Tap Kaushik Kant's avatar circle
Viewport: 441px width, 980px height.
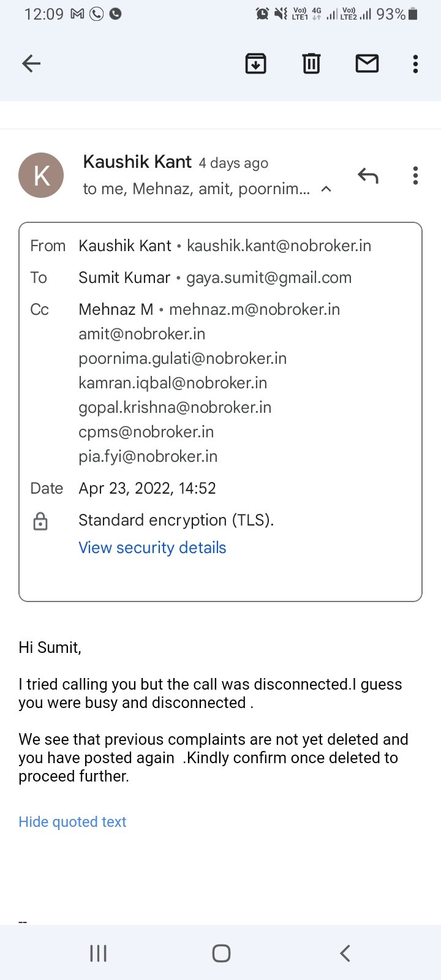[41, 175]
